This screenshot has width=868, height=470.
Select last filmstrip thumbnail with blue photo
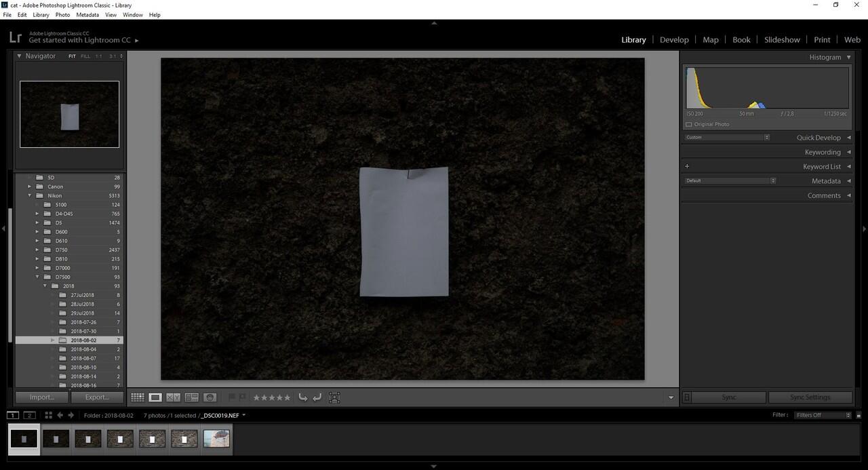[x=217, y=439]
